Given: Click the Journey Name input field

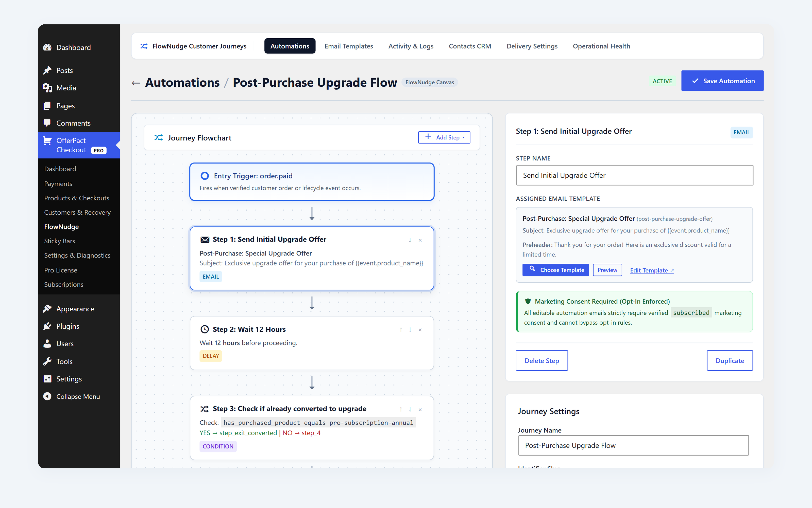Looking at the screenshot, I should click(x=633, y=446).
